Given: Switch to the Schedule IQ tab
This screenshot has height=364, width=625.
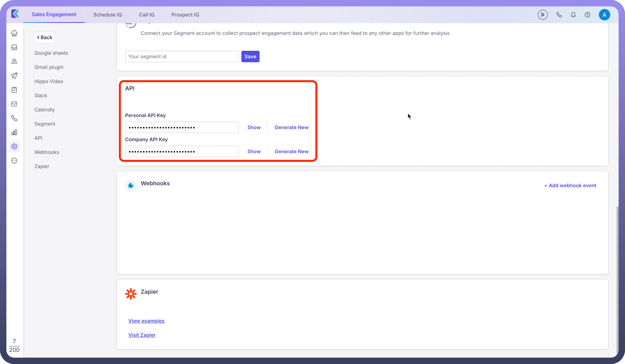Looking at the screenshot, I should [x=107, y=15].
